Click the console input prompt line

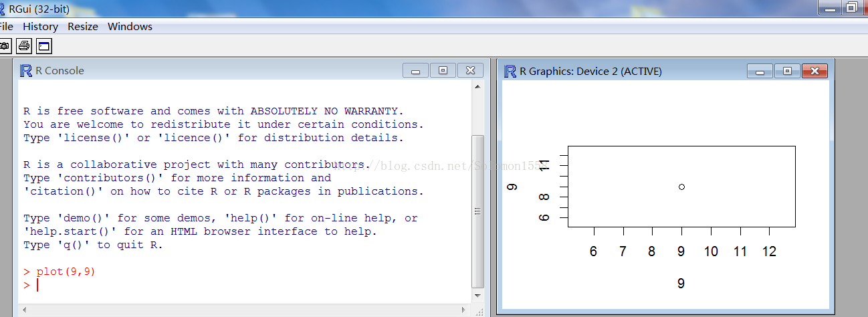(x=244, y=285)
